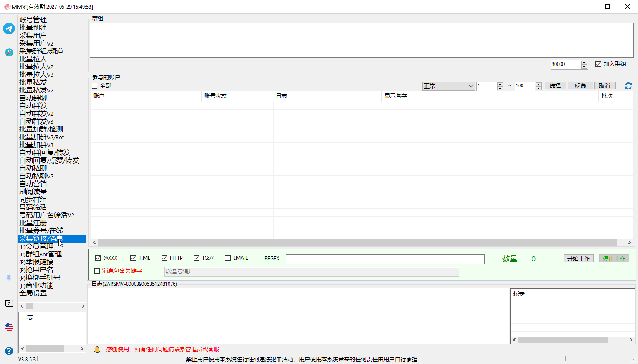
Task: Refresh the participating accounts list
Action: tap(628, 86)
